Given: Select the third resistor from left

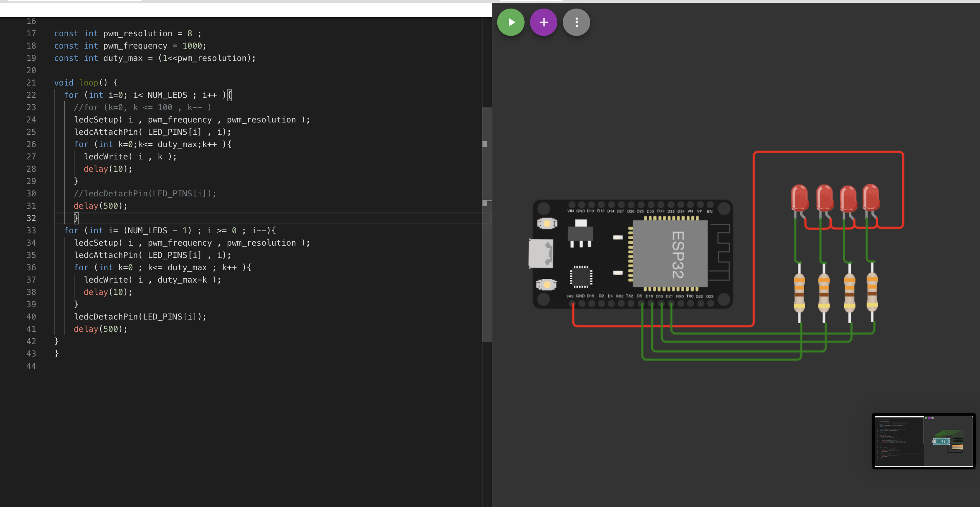Looking at the screenshot, I should pos(849,293).
